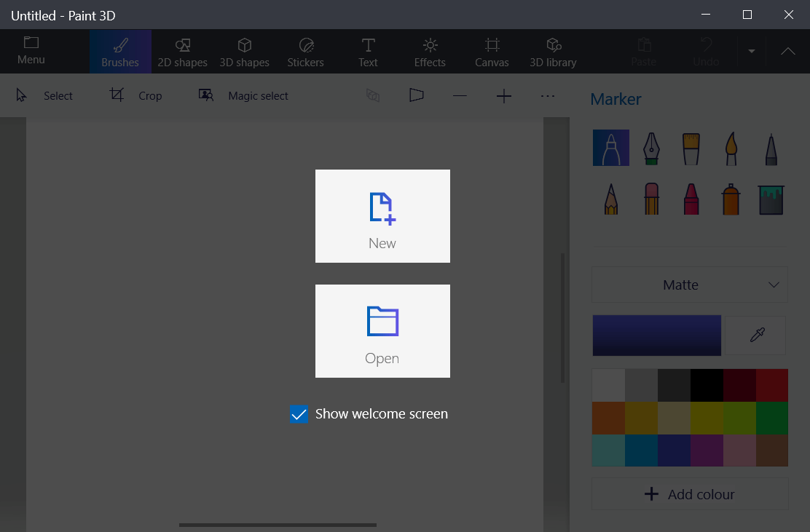Image resolution: width=810 pixels, height=532 pixels.
Task: Open the Menu folder icon
Action: point(31,50)
